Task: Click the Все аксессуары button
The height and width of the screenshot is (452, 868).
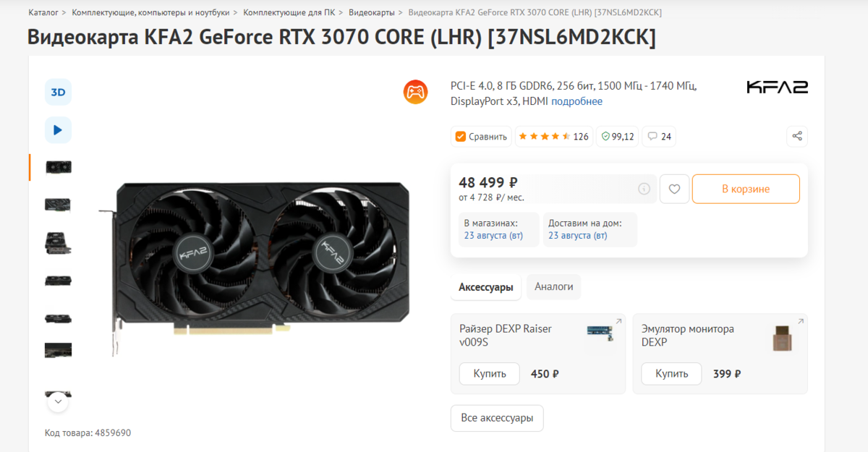Action: 497,418
